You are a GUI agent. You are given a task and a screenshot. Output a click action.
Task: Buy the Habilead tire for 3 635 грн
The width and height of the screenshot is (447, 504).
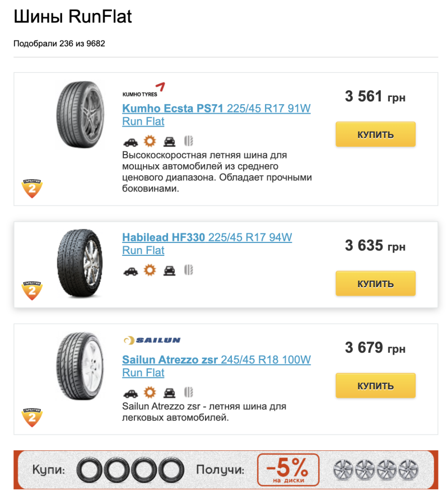[376, 283]
